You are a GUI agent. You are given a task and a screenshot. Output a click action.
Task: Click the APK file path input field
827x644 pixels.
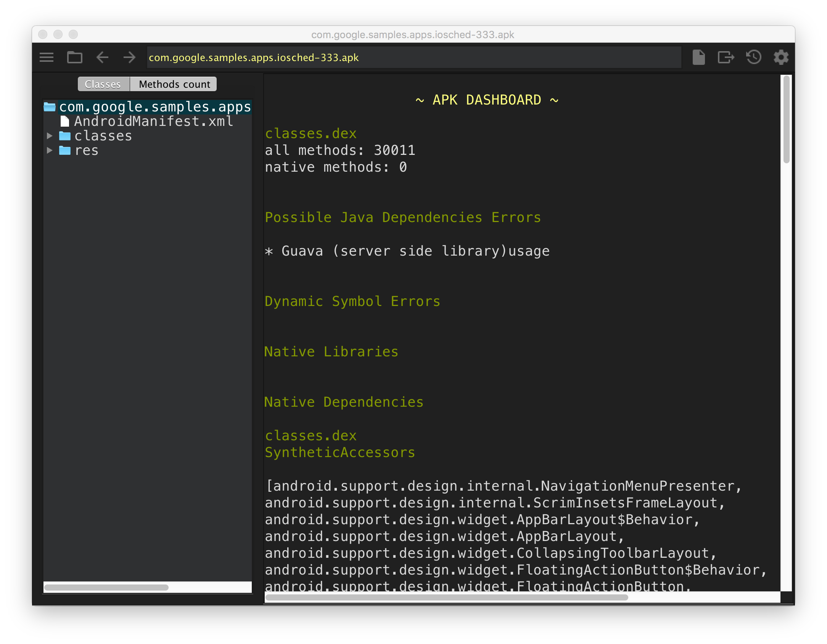(413, 57)
